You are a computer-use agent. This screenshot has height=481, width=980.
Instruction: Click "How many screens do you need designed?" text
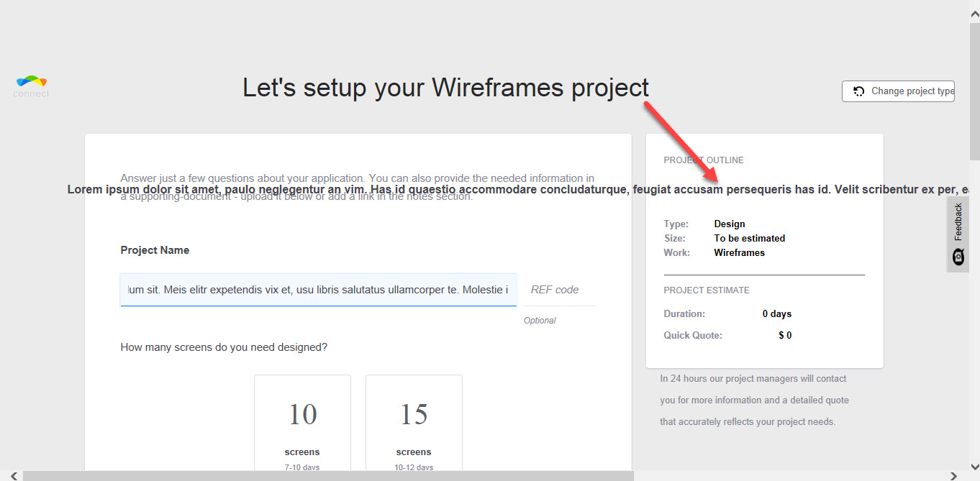pyautogui.click(x=224, y=347)
